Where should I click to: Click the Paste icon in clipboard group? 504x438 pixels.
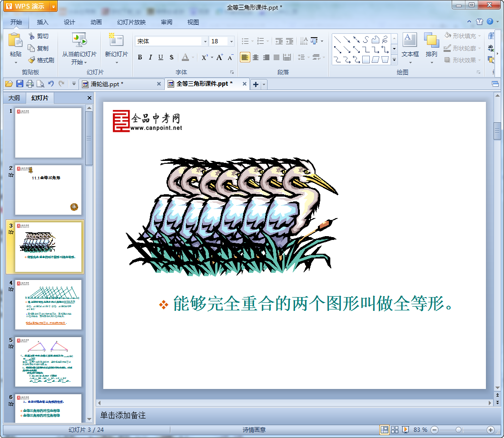[x=15, y=41]
